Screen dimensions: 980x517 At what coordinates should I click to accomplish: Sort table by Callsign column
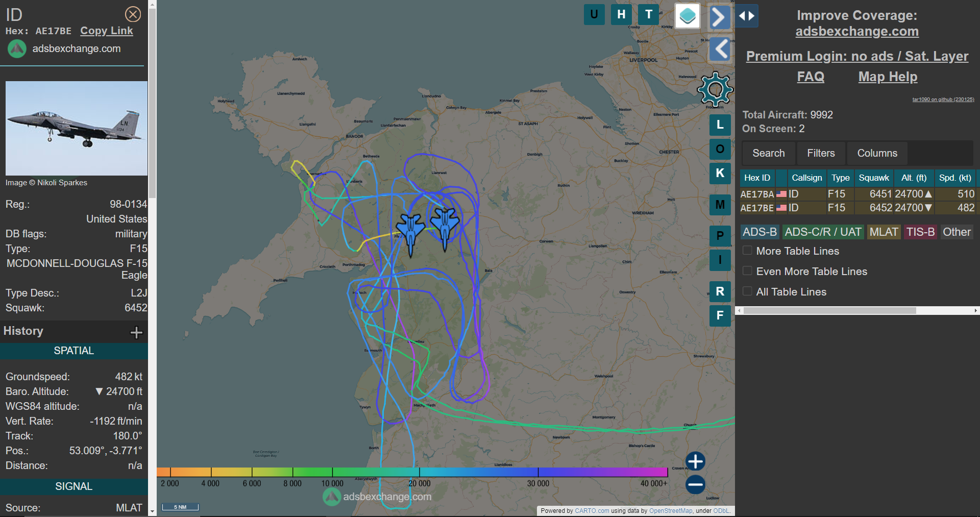(x=806, y=178)
